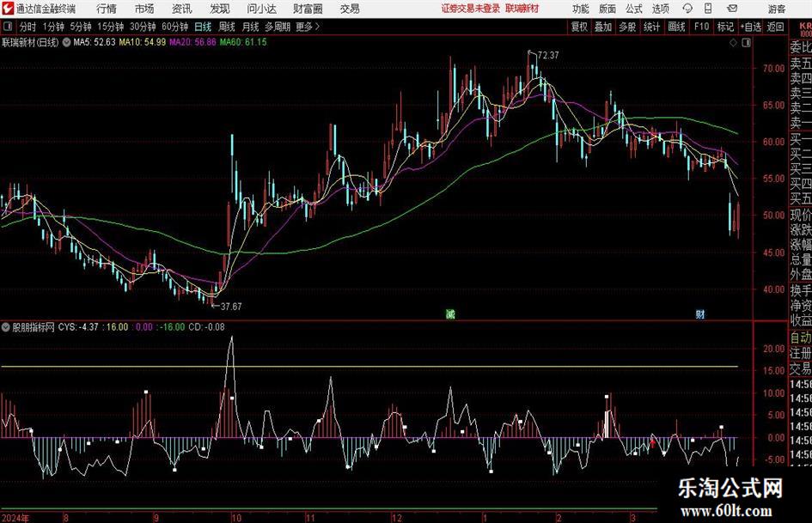The image size is (812, 523).
Task: Switch to the 分时 chart tab
Action: 28,27
